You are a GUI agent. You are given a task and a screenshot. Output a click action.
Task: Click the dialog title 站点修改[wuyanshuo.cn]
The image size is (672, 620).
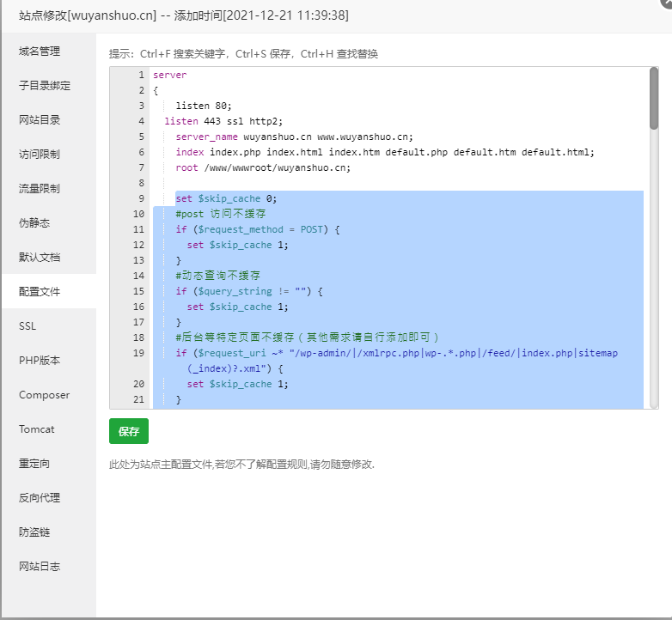[88, 15]
